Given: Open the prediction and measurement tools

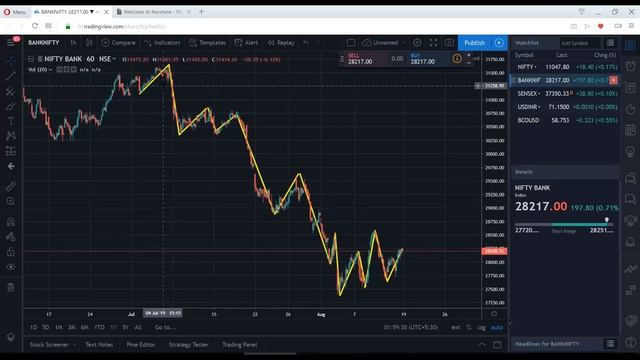Looking at the screenshot, I should pyautogui.click(x=11, y=151).
